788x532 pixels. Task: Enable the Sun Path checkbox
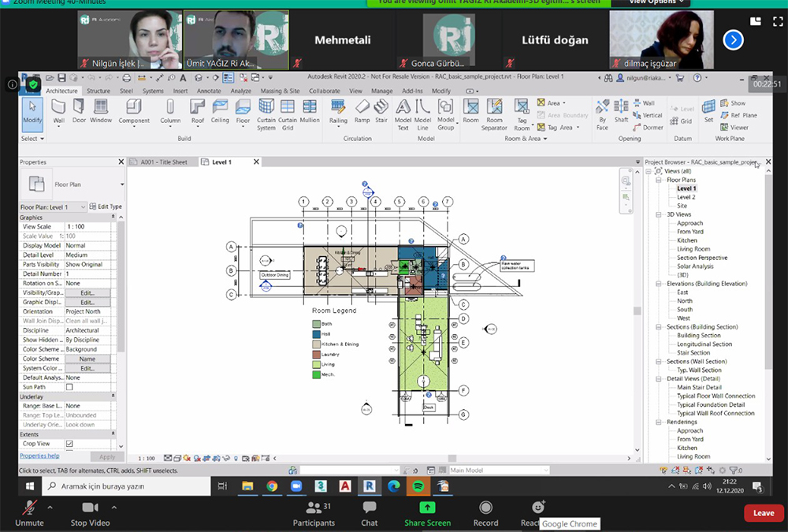(69, 387)
